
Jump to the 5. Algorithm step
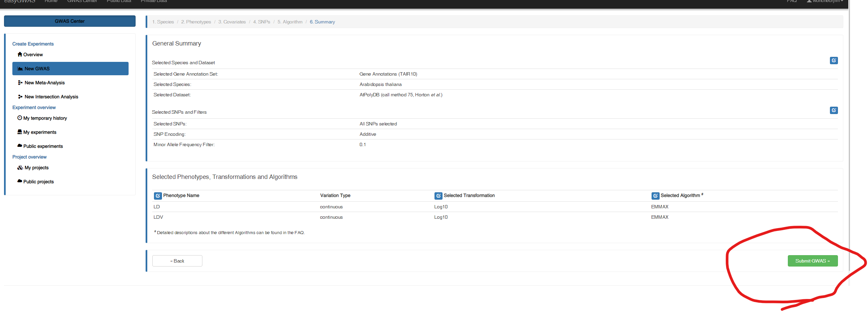(x=290, y=22)
